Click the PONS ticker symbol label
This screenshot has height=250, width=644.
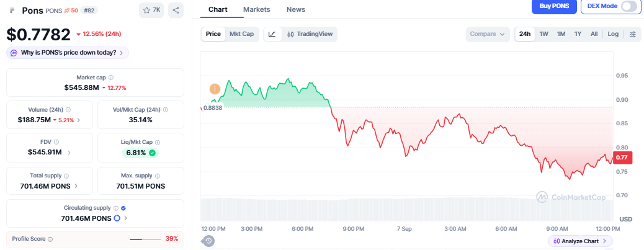54,11
